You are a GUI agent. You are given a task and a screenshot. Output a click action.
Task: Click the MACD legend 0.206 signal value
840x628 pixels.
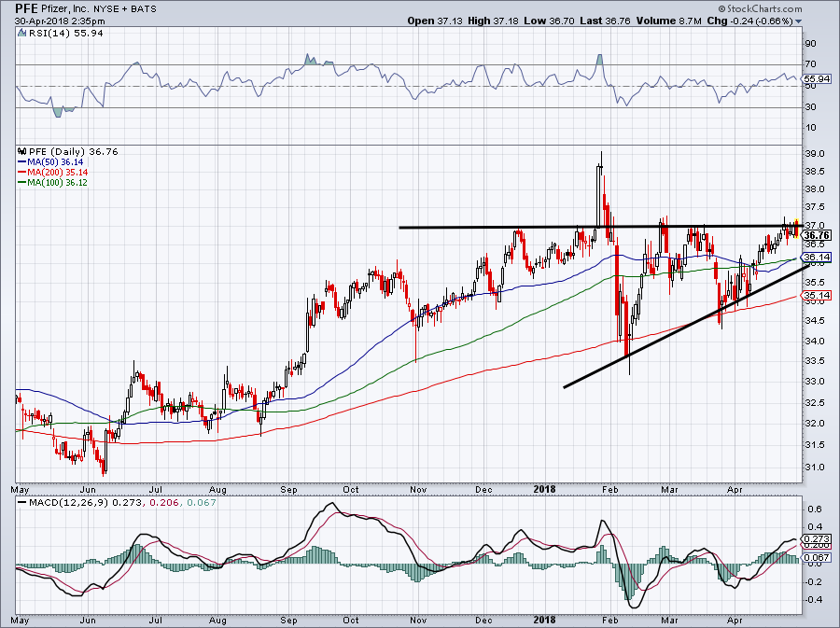163,503
